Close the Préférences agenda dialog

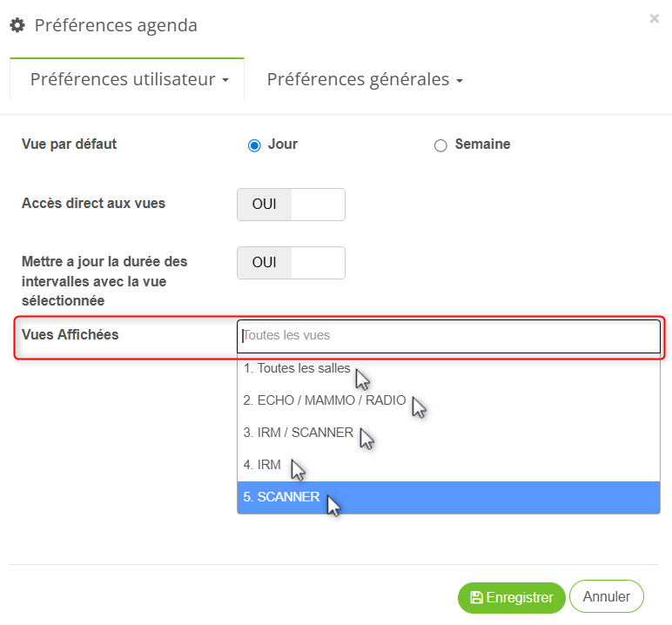(654, 18)
